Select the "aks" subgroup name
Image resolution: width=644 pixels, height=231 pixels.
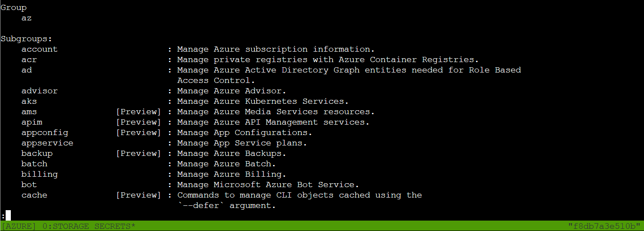point(29,102)
